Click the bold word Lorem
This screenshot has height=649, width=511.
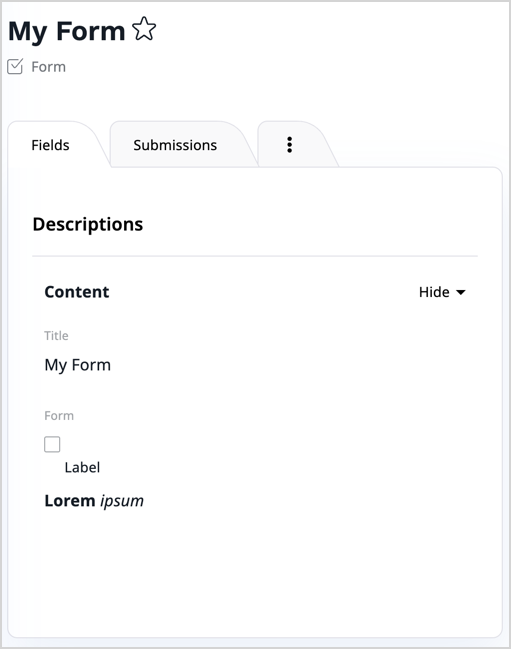point(70,501)
